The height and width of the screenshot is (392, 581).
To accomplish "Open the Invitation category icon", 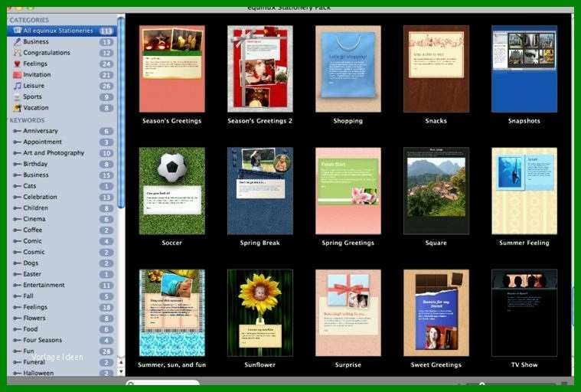I will pos(17,75).
